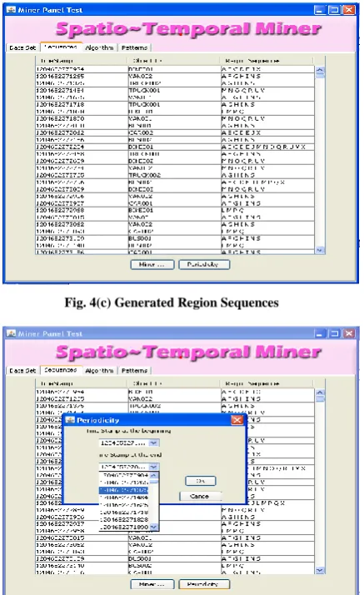Choose the highlighted item in the open dropdown list

(123, 490)
